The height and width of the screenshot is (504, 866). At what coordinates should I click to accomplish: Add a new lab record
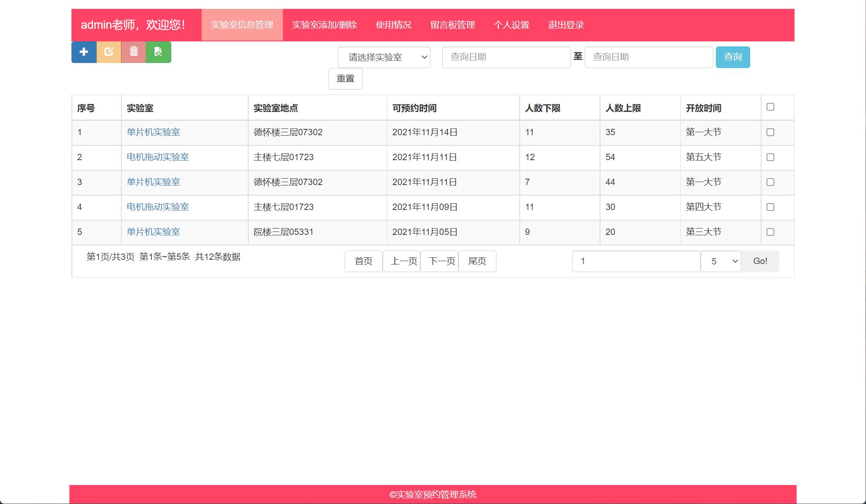point(84,52)
